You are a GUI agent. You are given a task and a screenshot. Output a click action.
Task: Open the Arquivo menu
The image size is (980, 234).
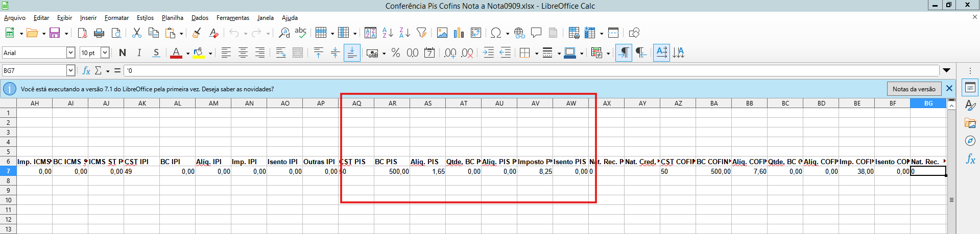(x=15, y=18)
